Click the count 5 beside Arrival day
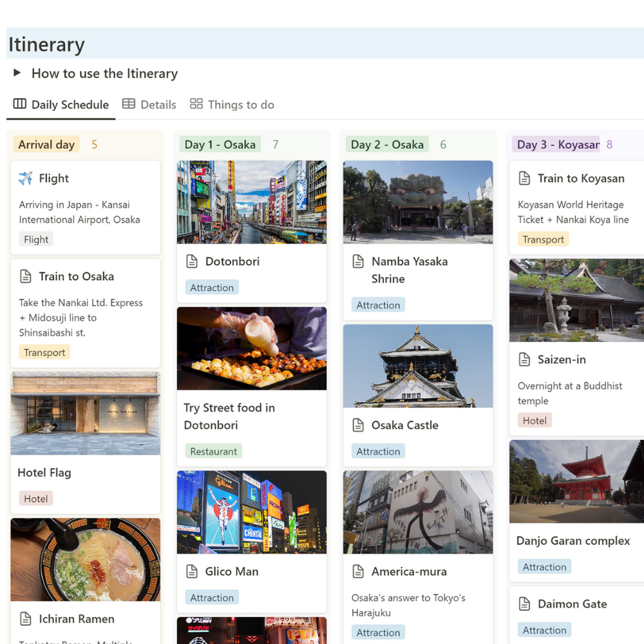This screenshot has height=644, width=644. pos(95,144)
